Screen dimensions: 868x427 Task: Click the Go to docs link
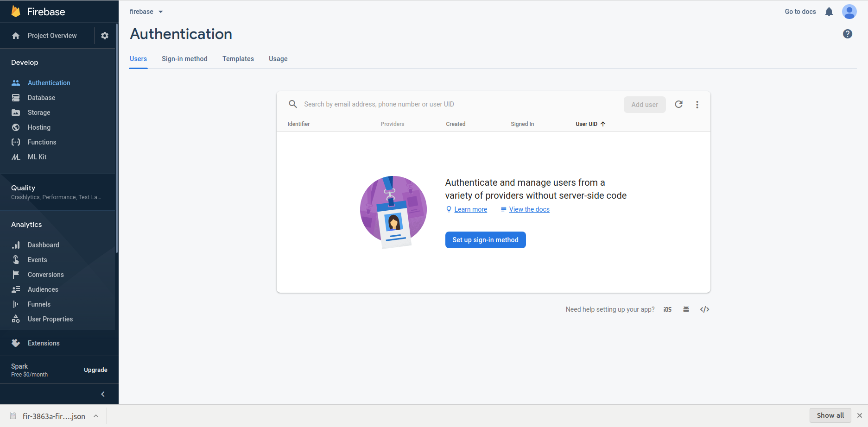[x=800, y=12]
